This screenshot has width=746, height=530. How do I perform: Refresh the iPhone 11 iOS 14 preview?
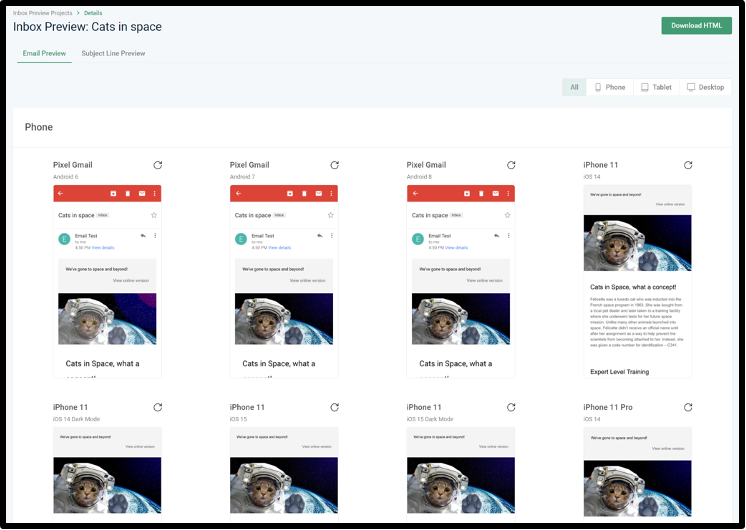[x=688, y=165]
